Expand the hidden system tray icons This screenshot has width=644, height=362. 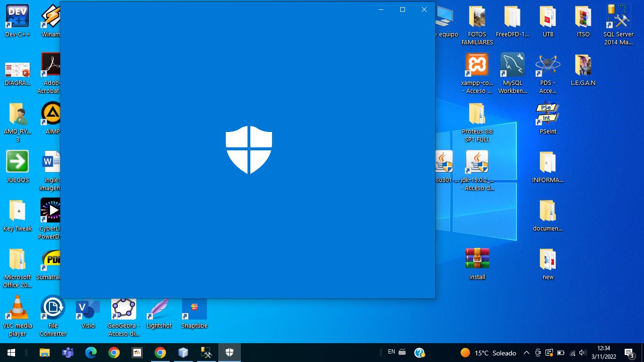tap(527, 353)
